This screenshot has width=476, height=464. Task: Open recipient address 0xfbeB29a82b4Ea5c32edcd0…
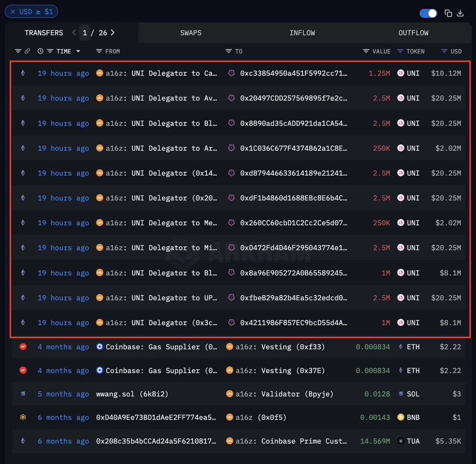pyautogui.click(x=294, y=298)
